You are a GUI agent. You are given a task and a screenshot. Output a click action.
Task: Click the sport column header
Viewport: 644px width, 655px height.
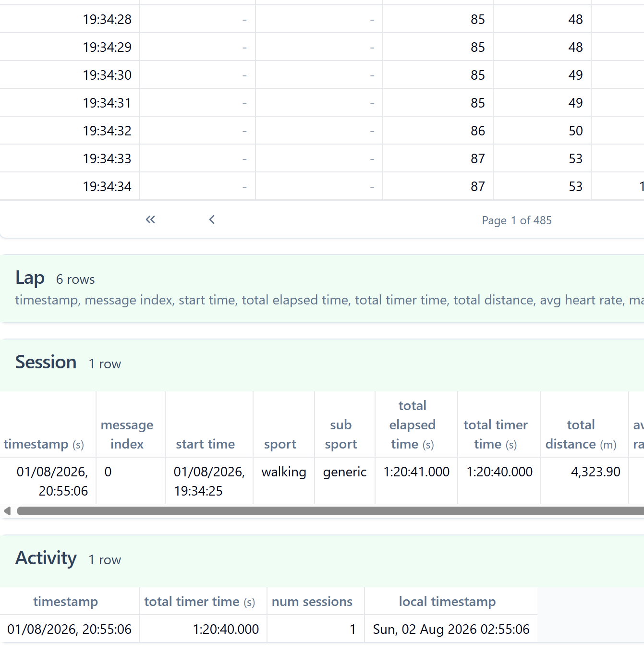(x=280, y=444)
